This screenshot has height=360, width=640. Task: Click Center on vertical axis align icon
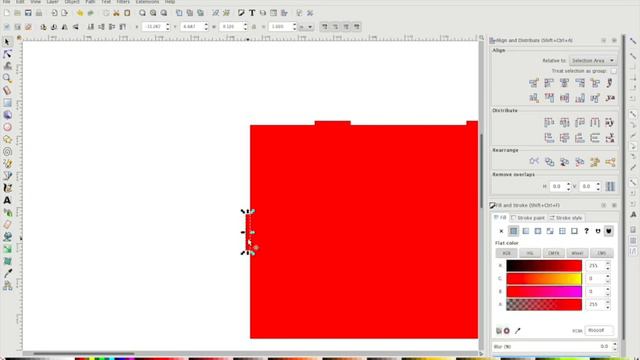coord(564,83)
